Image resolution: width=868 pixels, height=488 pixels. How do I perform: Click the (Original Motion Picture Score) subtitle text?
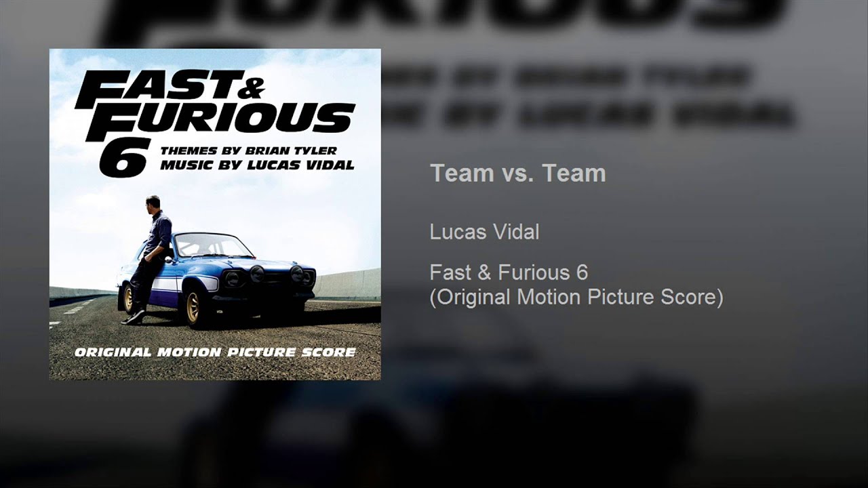[576, 298]
